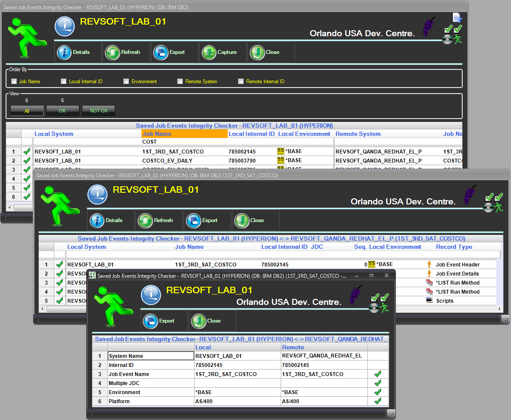Screen dimensions: 511x420
Task: Toggle the Environment order-by checkbox
Action: (x=126, y=81)
